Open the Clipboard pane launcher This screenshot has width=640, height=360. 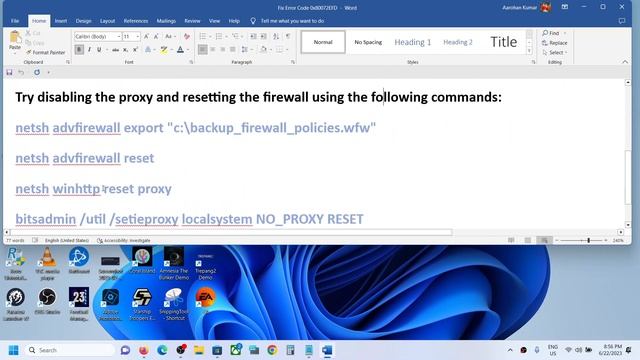[68, 62]
